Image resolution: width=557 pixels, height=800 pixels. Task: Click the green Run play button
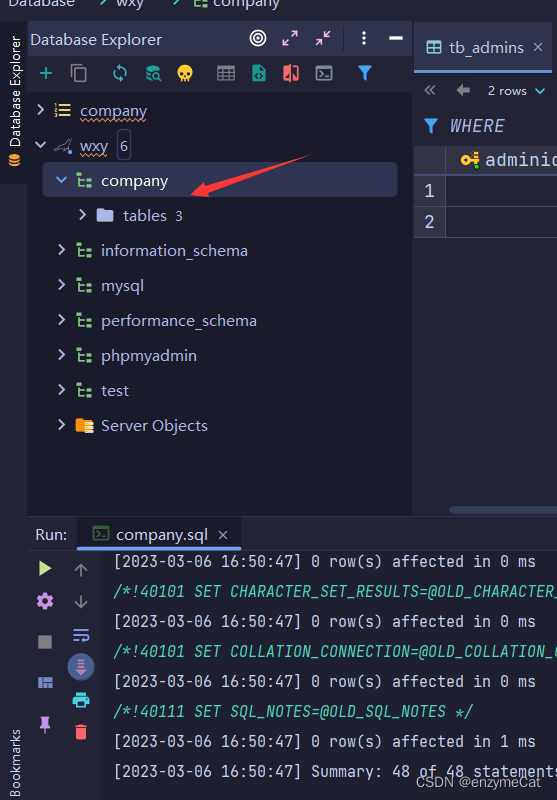(45, 568)
